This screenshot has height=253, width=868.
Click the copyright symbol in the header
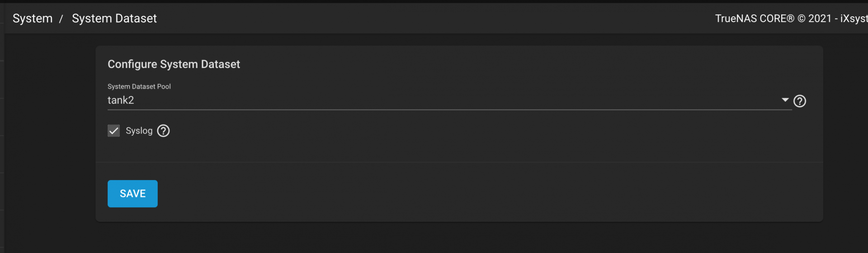click(x=801, y=19)
